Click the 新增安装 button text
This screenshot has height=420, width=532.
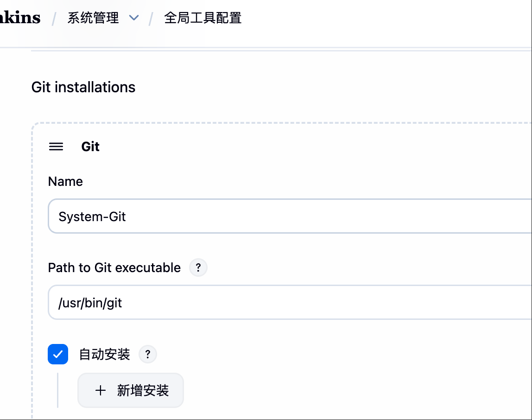pyautogui.click(x=143, y=390)
